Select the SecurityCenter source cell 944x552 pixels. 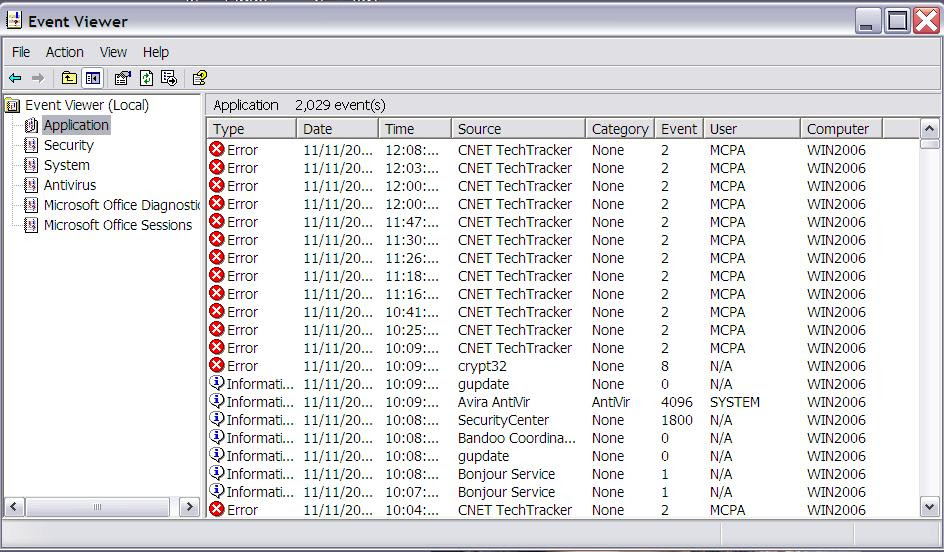tap(503, 420)
